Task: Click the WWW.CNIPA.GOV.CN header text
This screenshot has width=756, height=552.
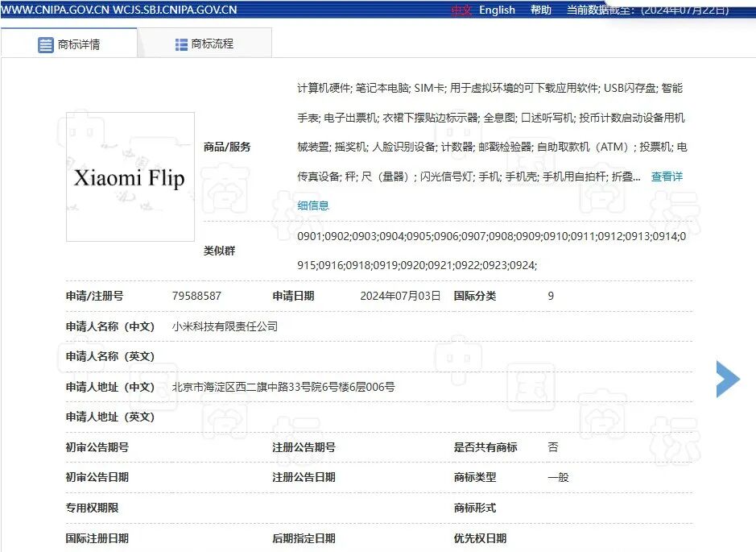Action: click(56, 10)
